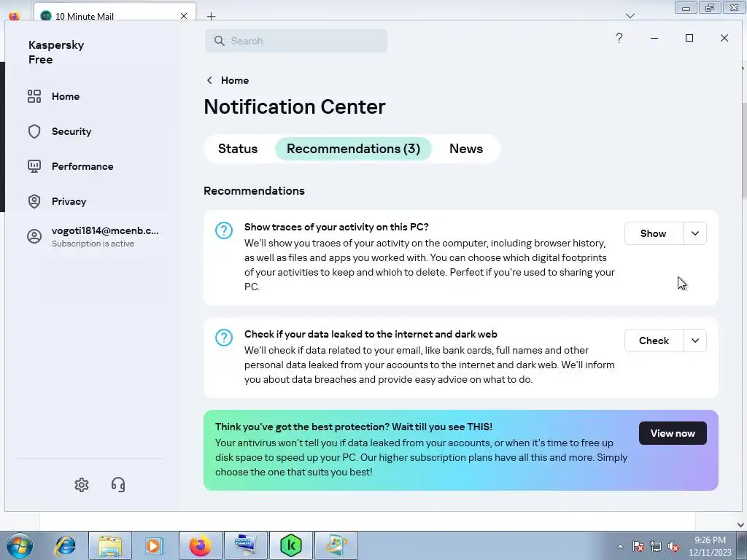Viewport: 747px width, 560px height.
Task: Open settings gear in Kaspersky sidebar
Action: pos(82,485)
